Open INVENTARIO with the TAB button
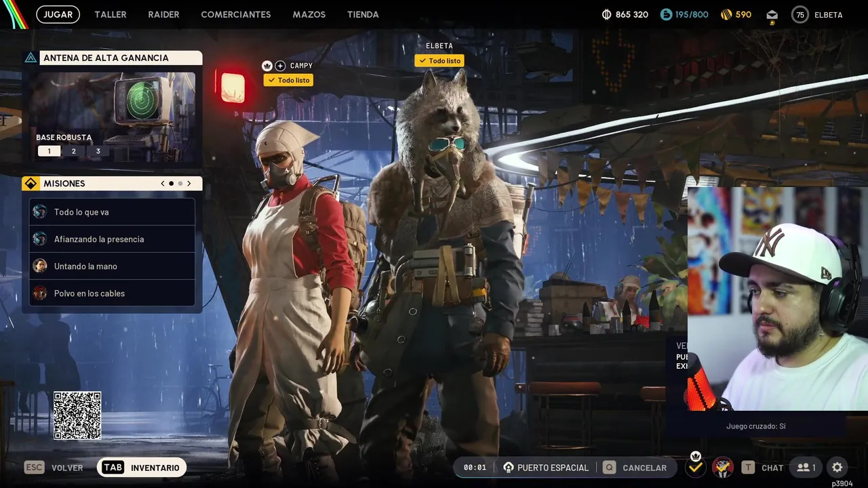The height and width of the screenshot is (488, 868). (x=142, y=468)
